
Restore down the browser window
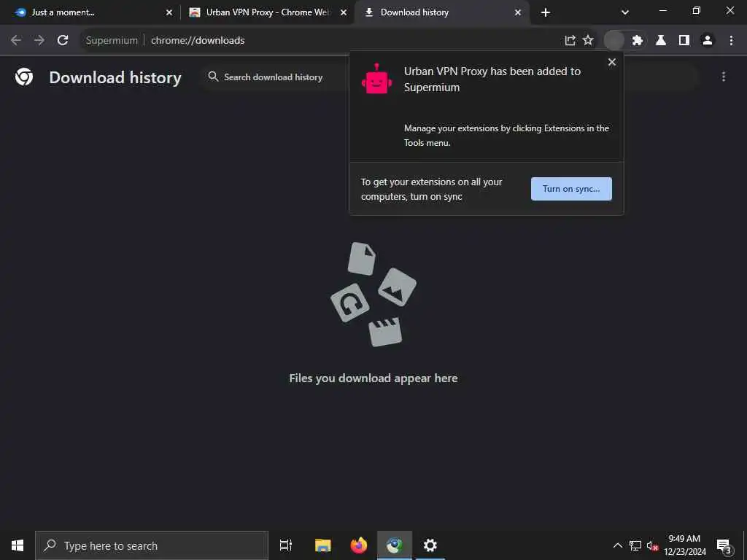click(697, 10)
